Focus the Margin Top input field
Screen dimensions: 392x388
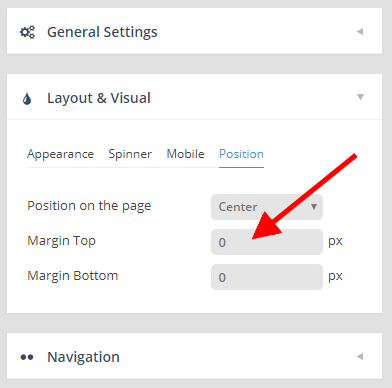[267, 242]
